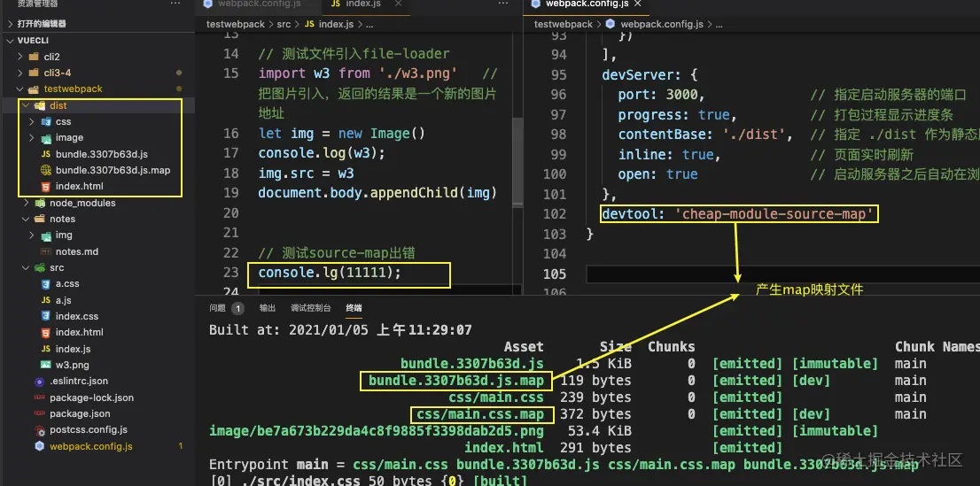This screenshot has height=486, width=980.
Task: Click webpack icon of webpack.config.js in file tree
Action: click(x=40, y=446)
